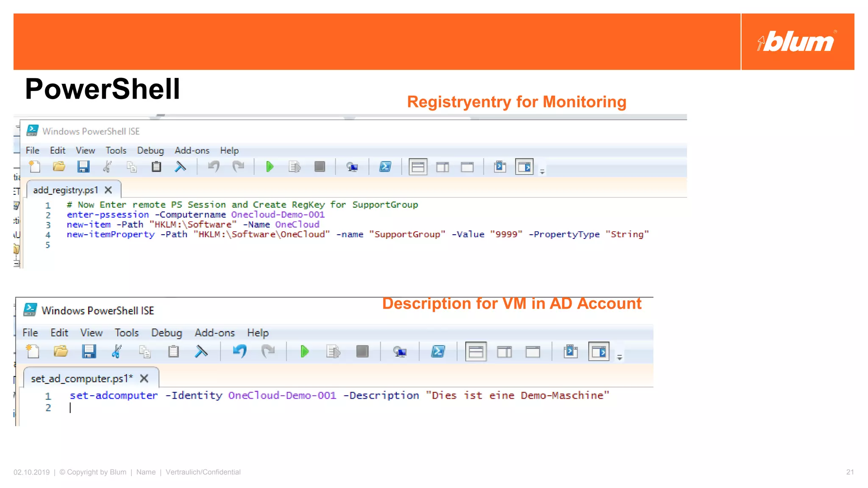Click Cut scissors icon in upper ISE toolbar
Image resolution: width=868 pixels, height=488 pixels.
click(108, 167)
